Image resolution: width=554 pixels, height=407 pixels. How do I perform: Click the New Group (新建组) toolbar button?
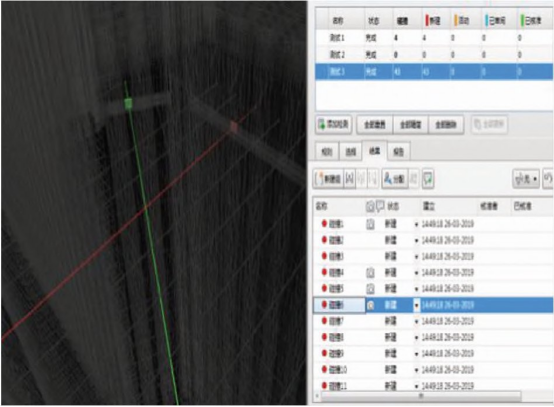(328, 179)
